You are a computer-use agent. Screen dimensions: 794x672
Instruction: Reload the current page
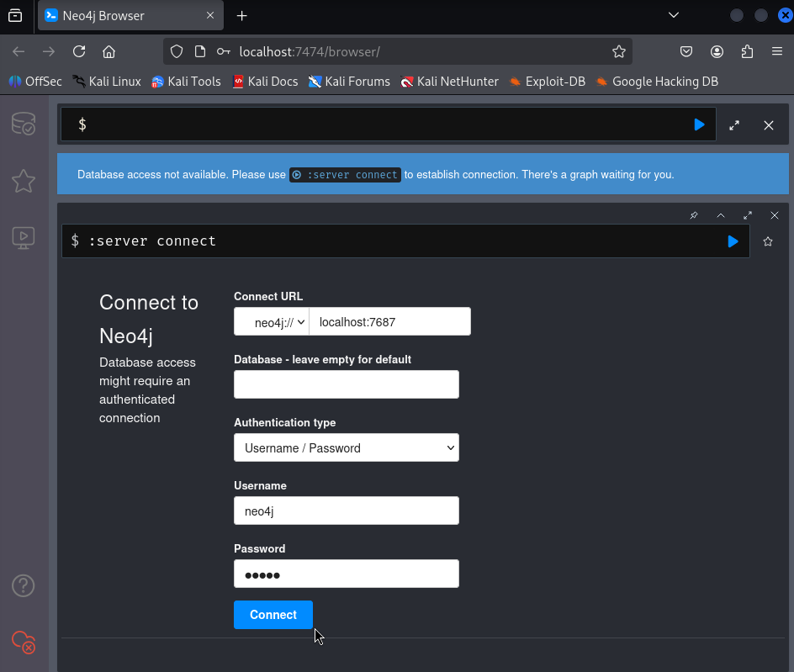(79, 51)
